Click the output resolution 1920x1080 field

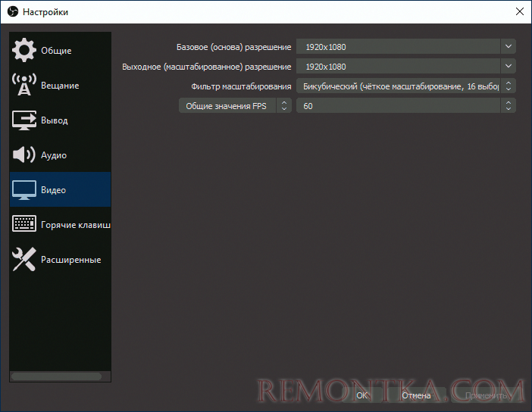(399, 66)
